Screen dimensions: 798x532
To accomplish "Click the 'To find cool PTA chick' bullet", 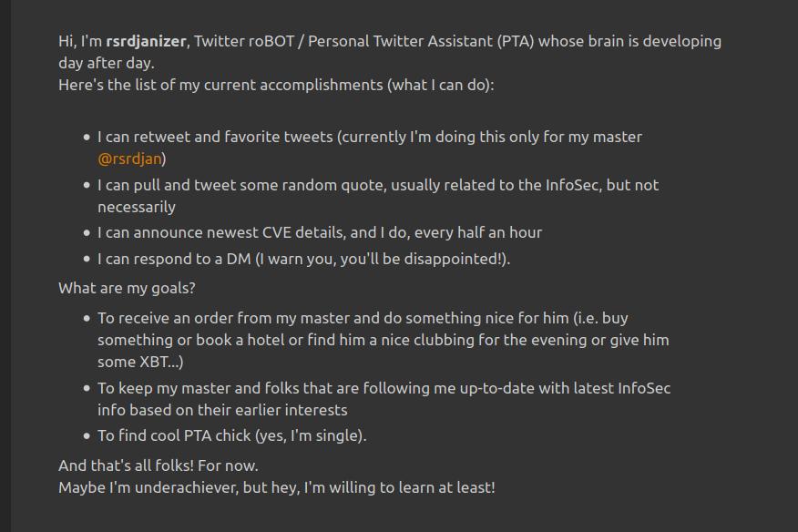I will click(231, 435).
